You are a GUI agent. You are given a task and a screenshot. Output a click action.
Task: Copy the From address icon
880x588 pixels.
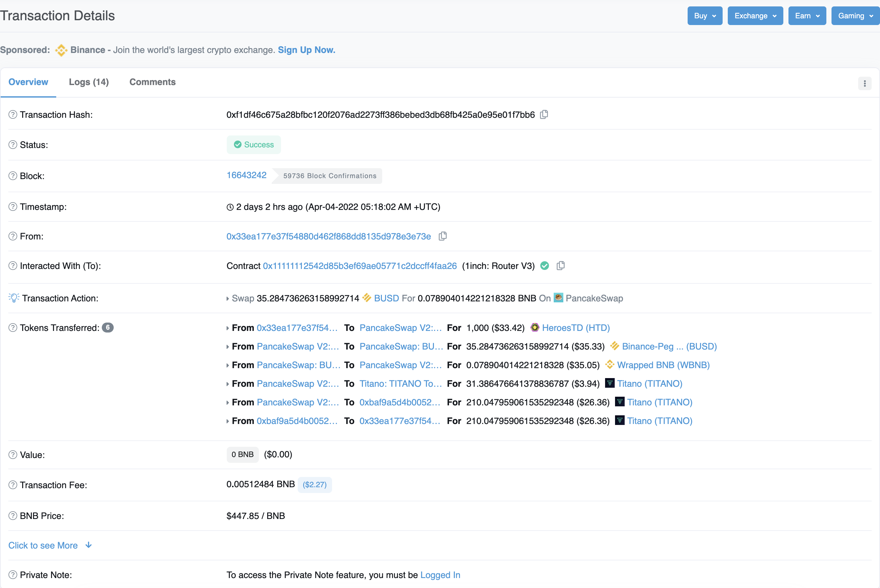[x=443, y=236]
